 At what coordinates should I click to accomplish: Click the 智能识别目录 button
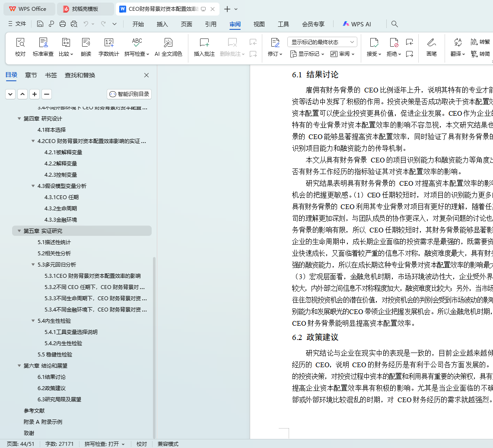(x=129, y=94)
